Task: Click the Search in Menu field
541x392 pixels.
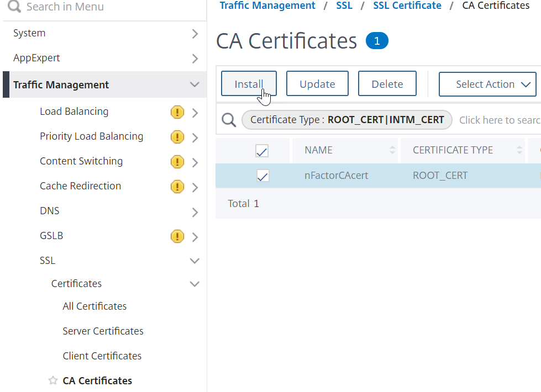Action: click(x=104, y=7)
